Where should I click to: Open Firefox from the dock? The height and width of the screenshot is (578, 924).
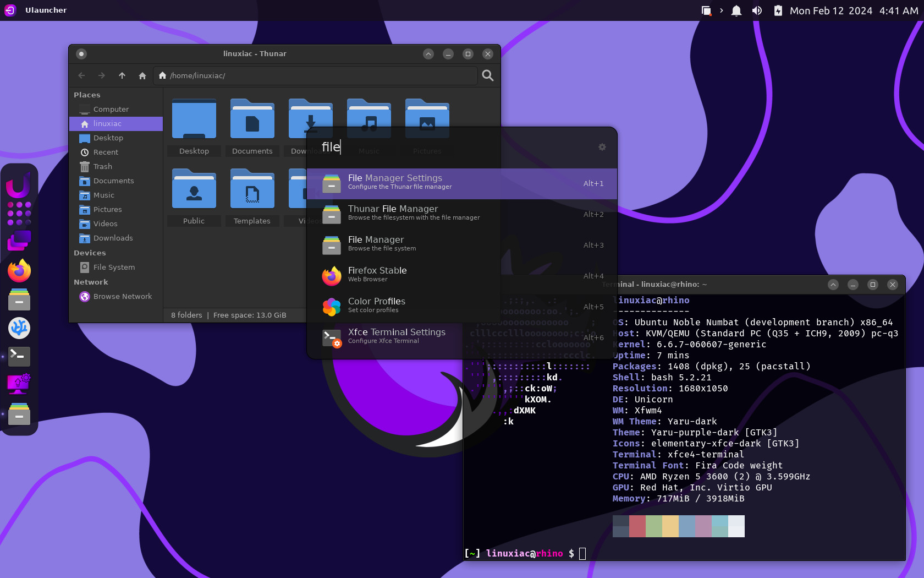coord(19,270)
